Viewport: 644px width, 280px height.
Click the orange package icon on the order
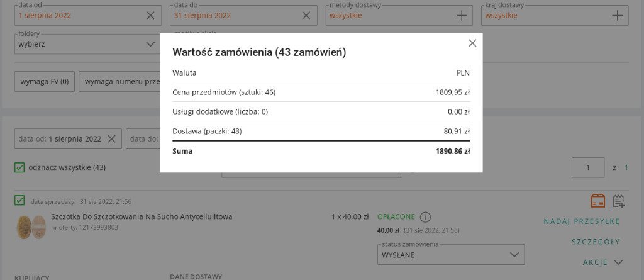coord(597,201)
